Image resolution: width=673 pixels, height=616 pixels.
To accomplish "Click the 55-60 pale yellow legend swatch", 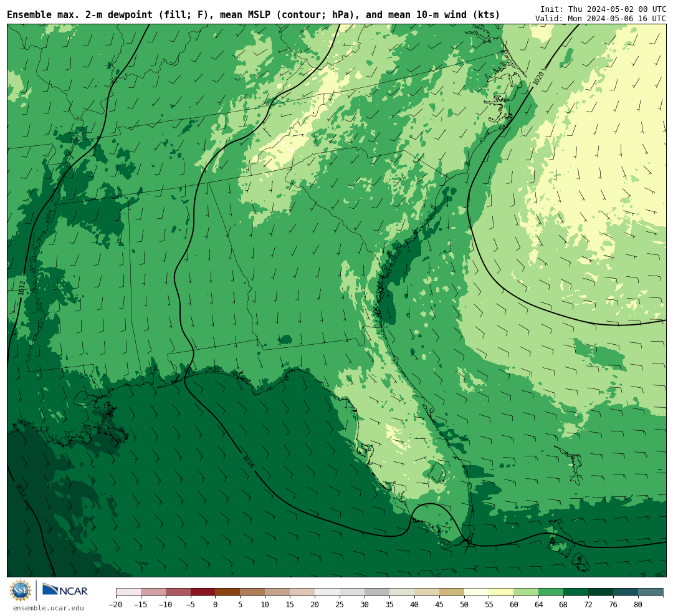I will click(501, 592).
